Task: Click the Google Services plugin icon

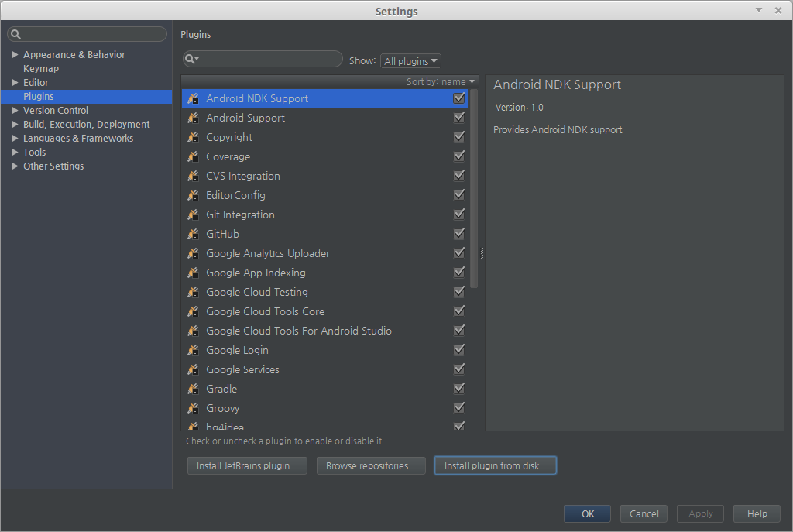Action: click(193, 369)
